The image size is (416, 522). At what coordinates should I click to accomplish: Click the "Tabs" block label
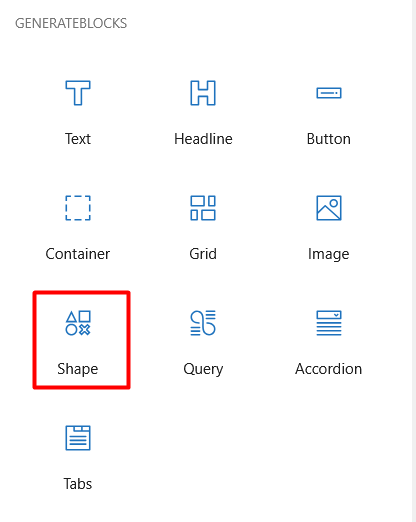tap(78, 484)
